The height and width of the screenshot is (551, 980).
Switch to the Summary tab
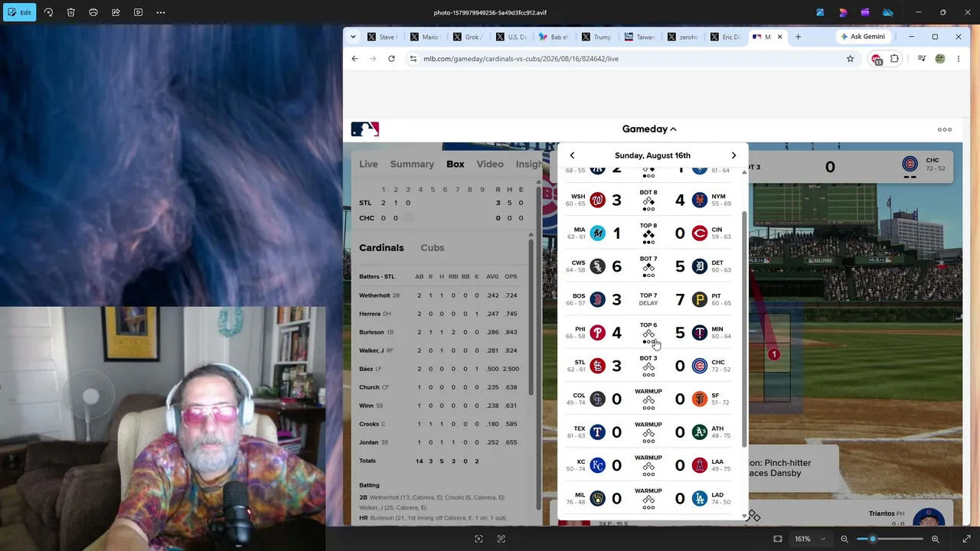(x=412, y=164)
